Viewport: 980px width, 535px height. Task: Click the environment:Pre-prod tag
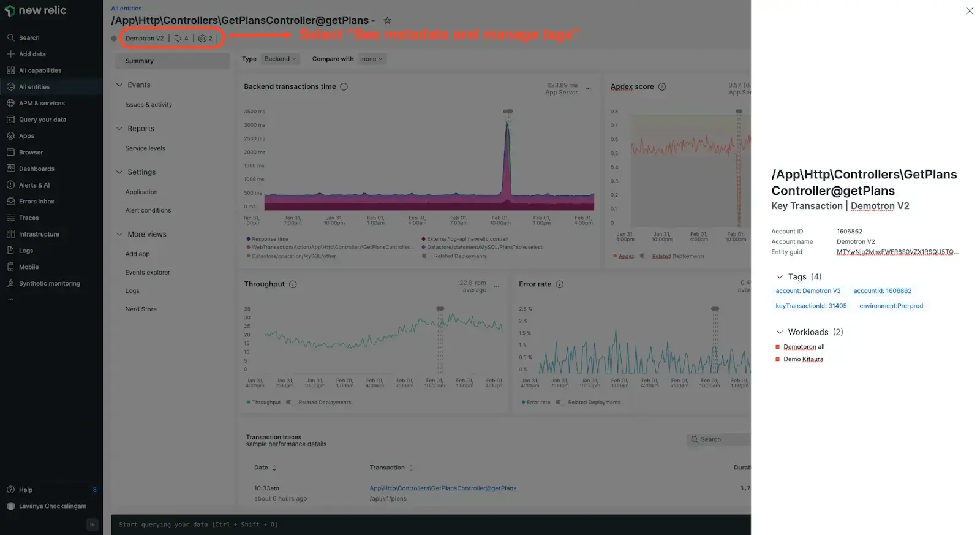(891, 306)
